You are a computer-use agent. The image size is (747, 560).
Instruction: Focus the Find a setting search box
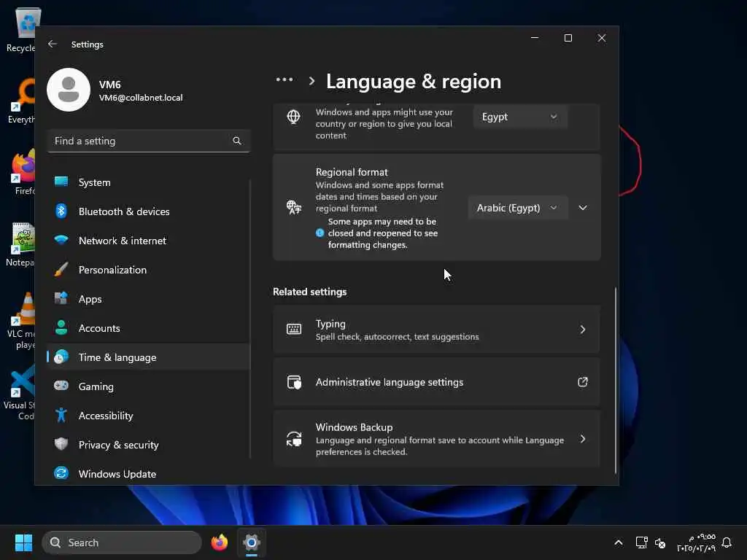pos(149,141)
